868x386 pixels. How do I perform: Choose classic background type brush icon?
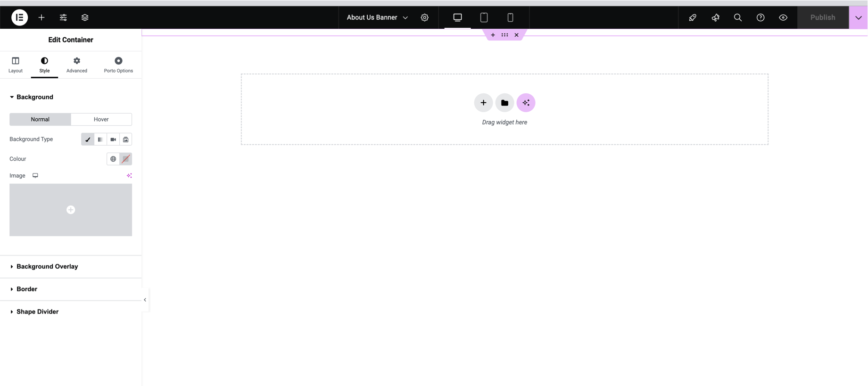pos(88,140)
